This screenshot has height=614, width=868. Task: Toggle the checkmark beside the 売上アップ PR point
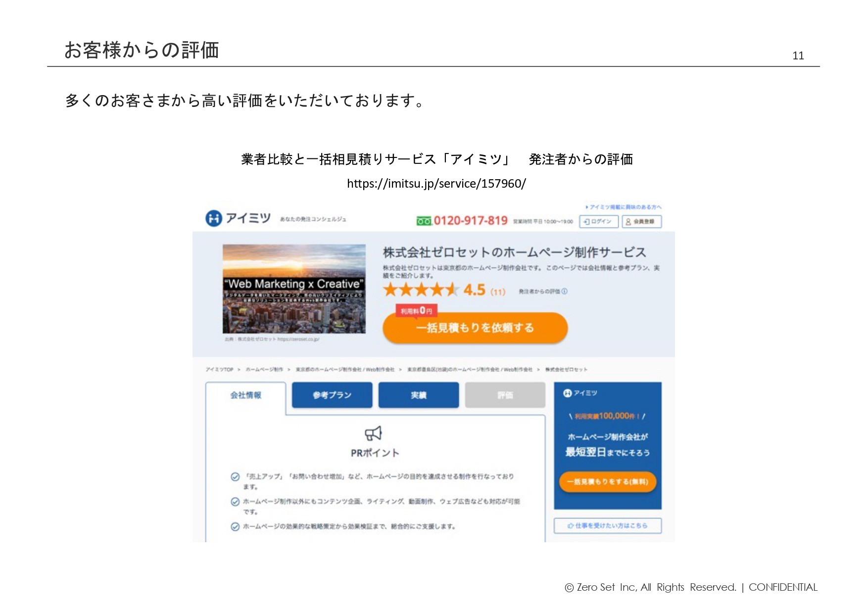pyautogui.click(x=235, y=477)
